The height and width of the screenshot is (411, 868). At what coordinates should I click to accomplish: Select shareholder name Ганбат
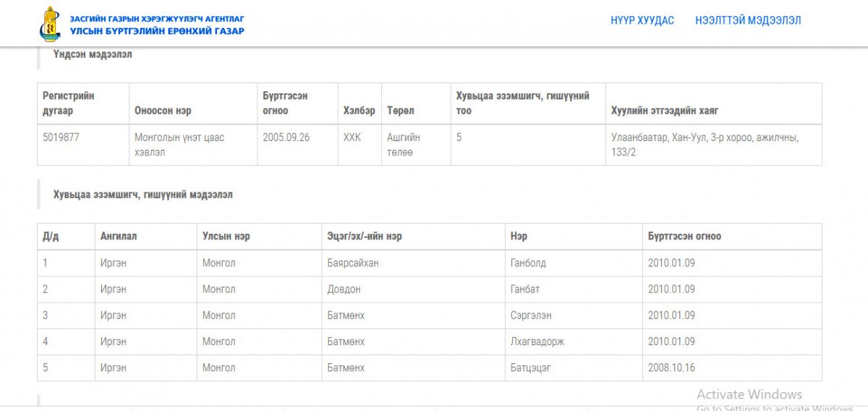click(x=524, y=289)
